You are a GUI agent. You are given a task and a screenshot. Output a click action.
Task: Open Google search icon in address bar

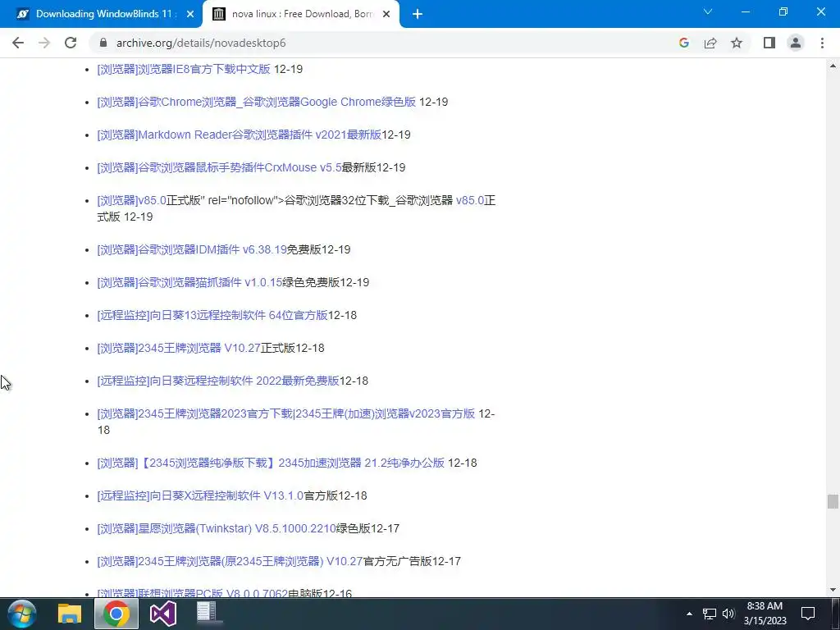683,43
